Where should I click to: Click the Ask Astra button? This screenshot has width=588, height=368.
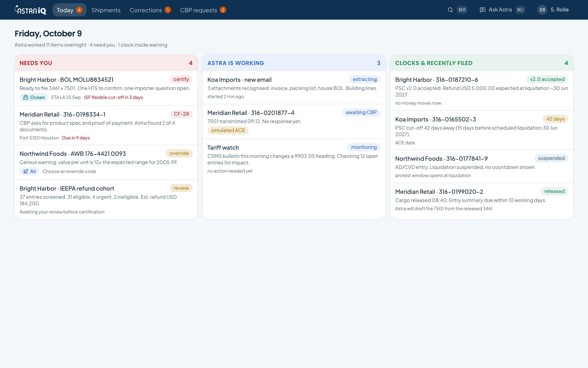[x=502, y=10]
